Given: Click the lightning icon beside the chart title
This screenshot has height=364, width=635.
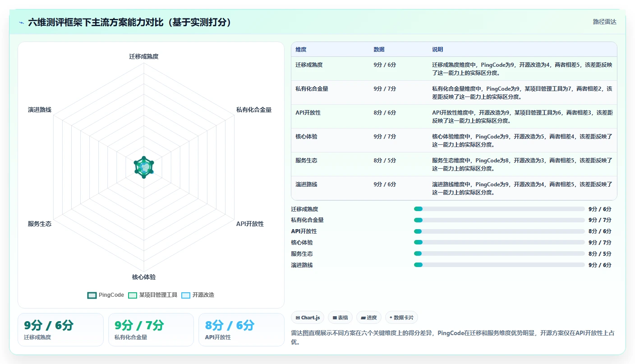Looking at the screenshot, I should click(22, 23).
